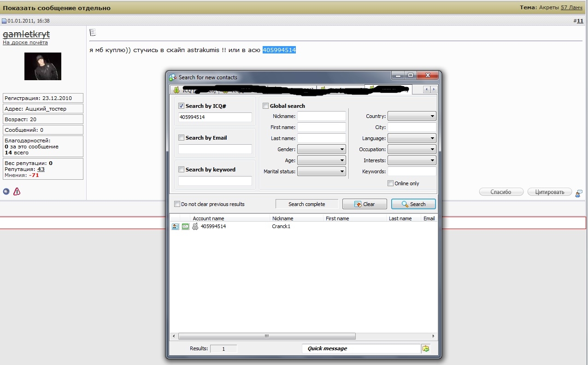Expand the Interests dropdown
The image size is (588, 365).
tap(412, 160)
